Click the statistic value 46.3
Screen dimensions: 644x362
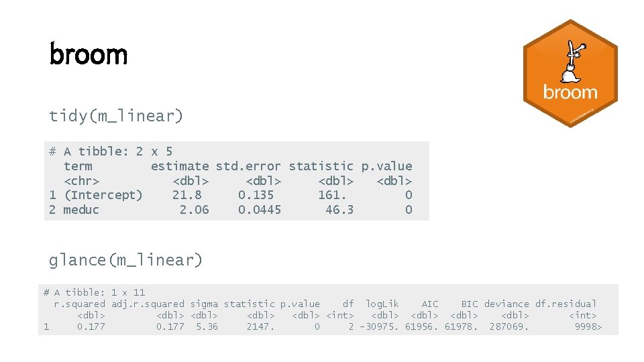[x=339, y=210]
